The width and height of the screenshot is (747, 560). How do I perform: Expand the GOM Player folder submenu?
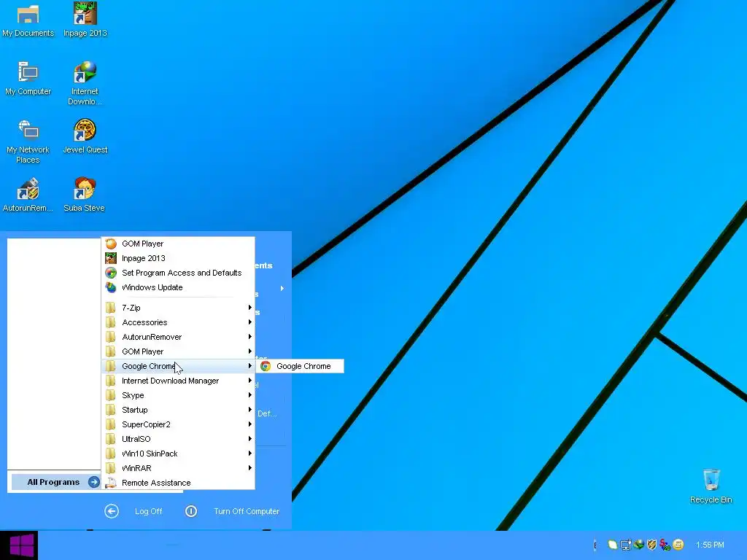(x=178, y=351)
